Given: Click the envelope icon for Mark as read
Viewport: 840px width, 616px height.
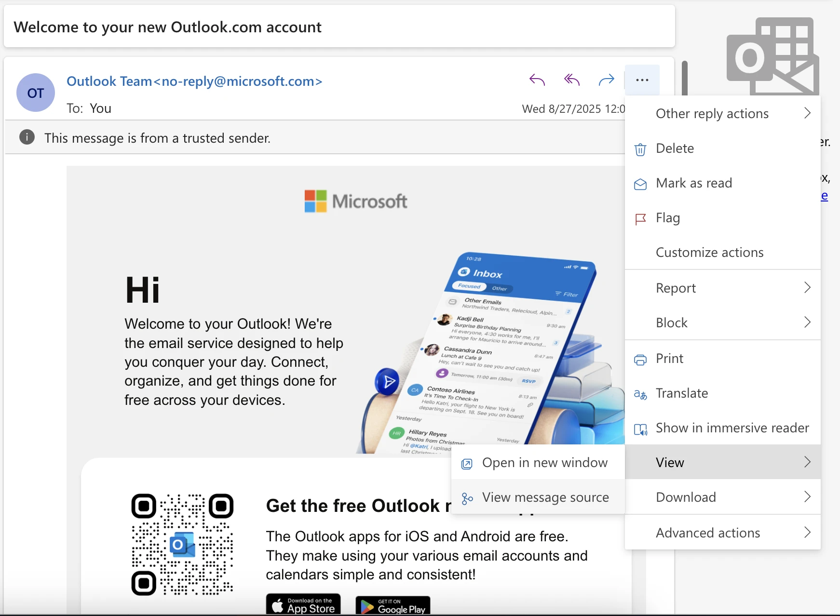Looking at the screenshot, I should coord(640,184).
